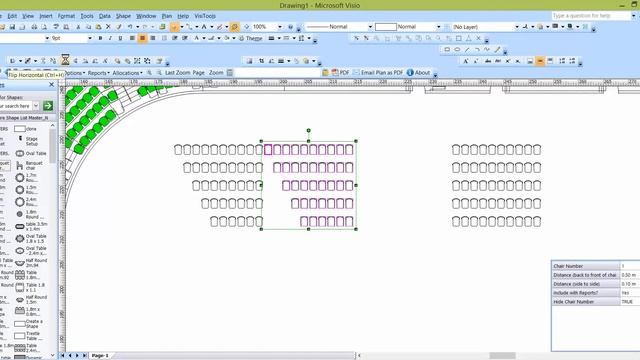Click the shape search input field
This screenshot has width=640, height=360.
pyautogui.click(x=16, y=106)
